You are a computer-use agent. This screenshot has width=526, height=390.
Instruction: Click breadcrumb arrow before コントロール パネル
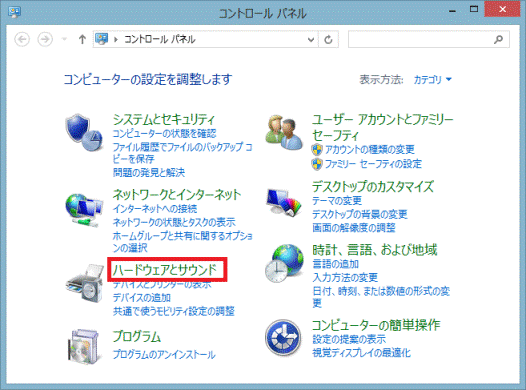click(x=116, y=40)
